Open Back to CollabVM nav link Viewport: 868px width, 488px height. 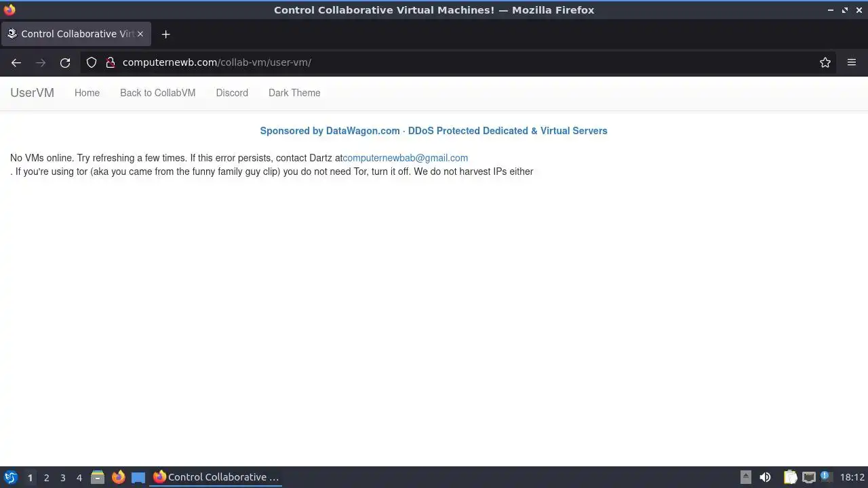tap(157, 93)
